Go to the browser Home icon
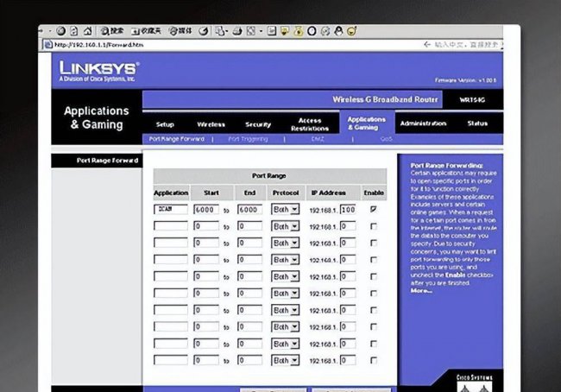The width and height of the screenshot is (561, 392). (88, 31)
